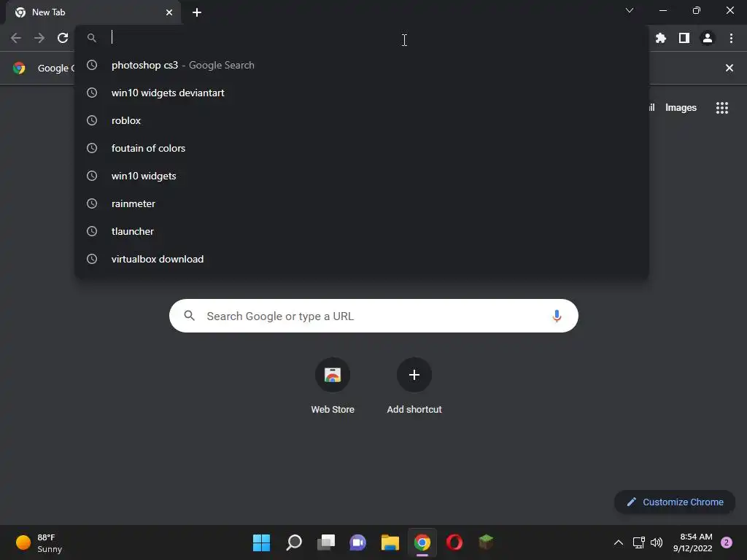Click the Chrome taskbar icon
Screen dimensions: 747x560
(422, 542)
